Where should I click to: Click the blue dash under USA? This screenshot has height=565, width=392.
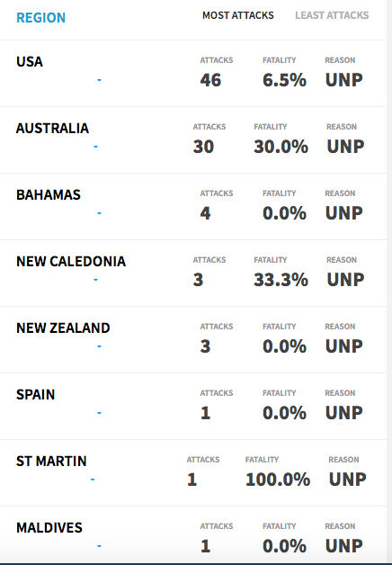pyautogui.click(x=100, y=80)
